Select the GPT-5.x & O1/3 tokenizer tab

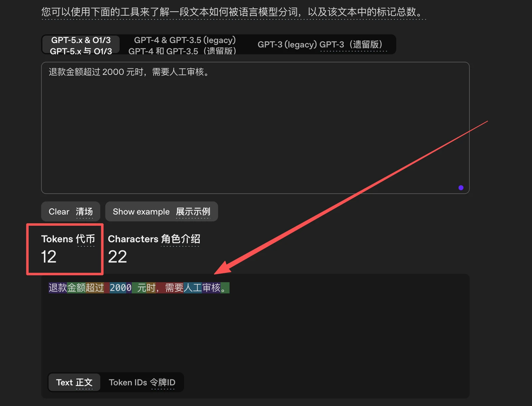[81, 45]
